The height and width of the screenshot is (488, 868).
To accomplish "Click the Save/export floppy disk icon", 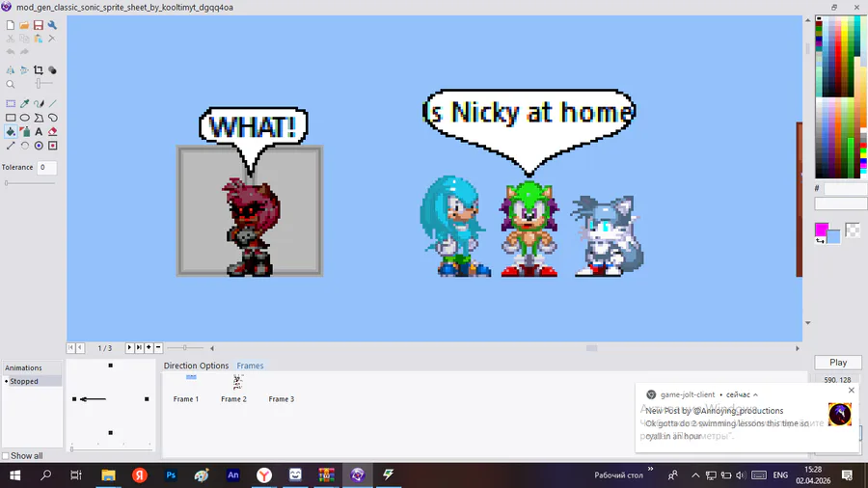I will [39, 25].
